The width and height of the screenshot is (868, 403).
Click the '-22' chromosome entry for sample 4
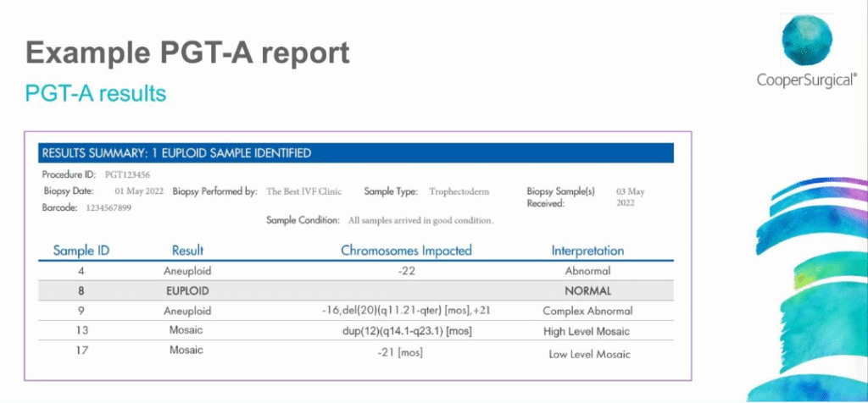click(408, 271)
